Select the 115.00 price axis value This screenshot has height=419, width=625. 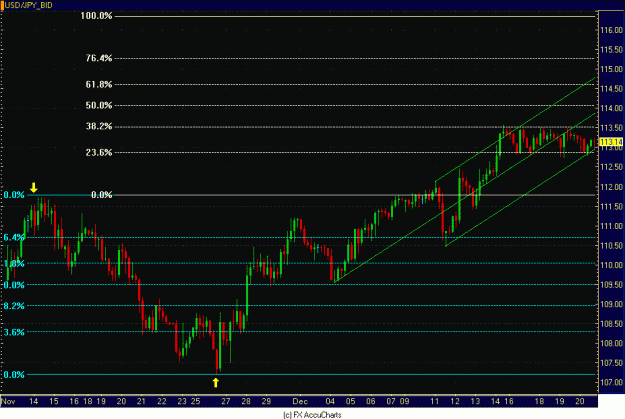coord(611,69)
